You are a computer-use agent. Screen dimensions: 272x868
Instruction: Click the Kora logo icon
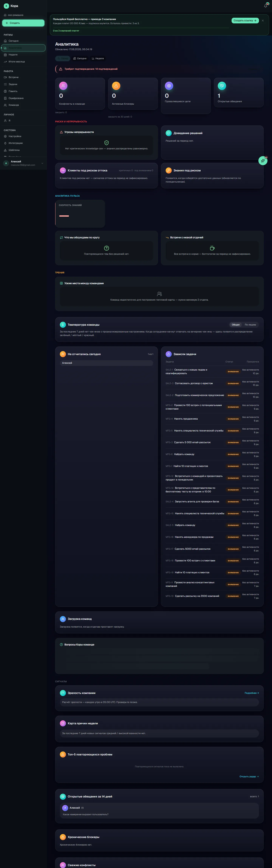pyautogui.click(x=6, y=6)
